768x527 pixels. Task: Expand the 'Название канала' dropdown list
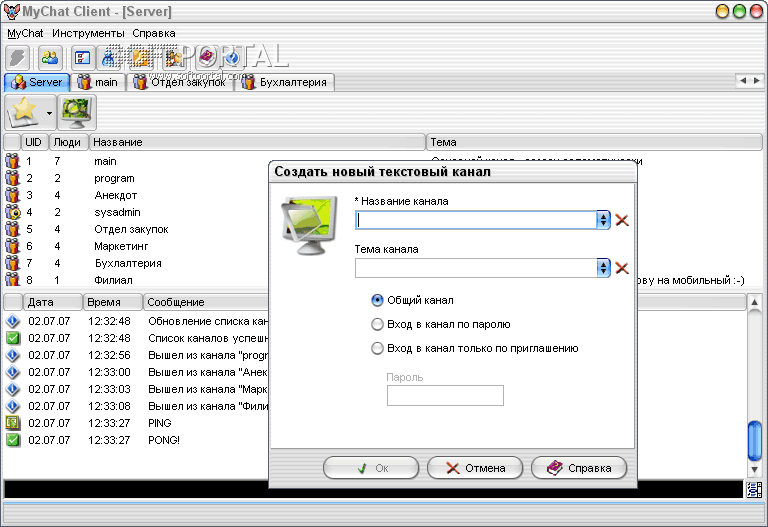(603, 220)
